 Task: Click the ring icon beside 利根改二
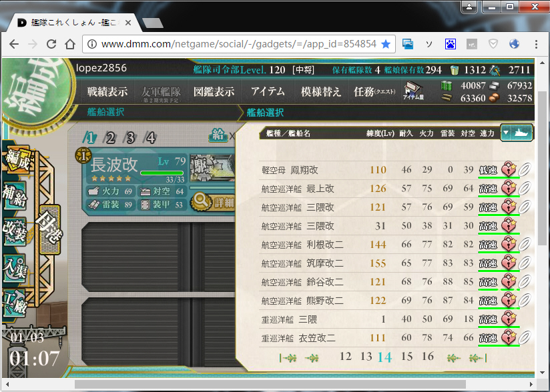point(525,244)
